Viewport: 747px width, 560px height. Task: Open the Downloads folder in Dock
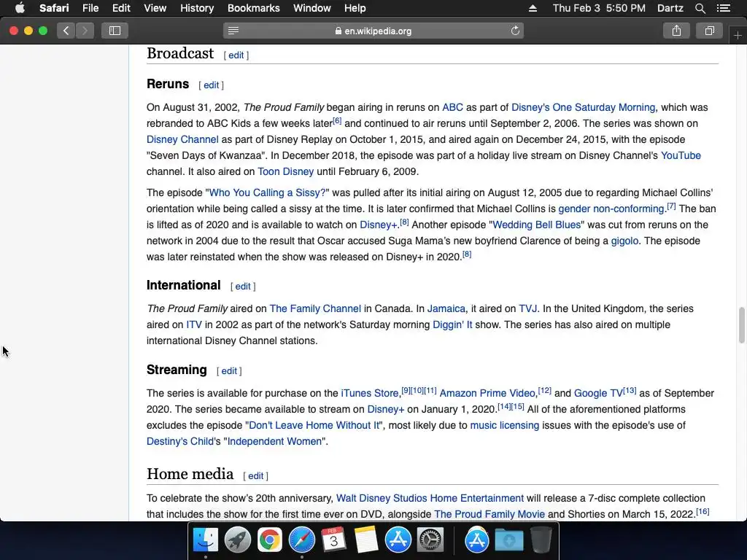508,540
